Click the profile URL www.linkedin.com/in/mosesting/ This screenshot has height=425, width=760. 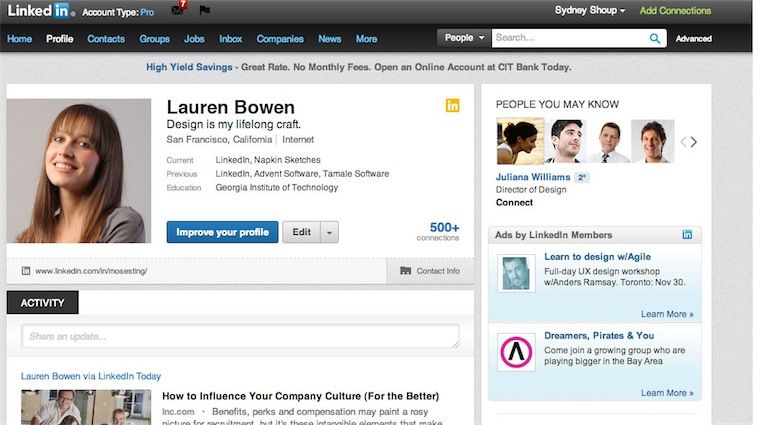[x=91, y=271]
